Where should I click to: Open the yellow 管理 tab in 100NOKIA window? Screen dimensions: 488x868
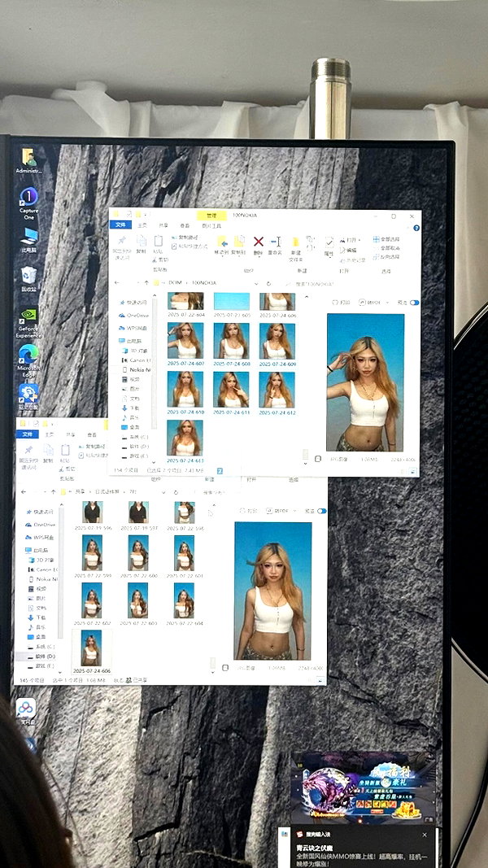pyautogui.click(x=211, y=216)
